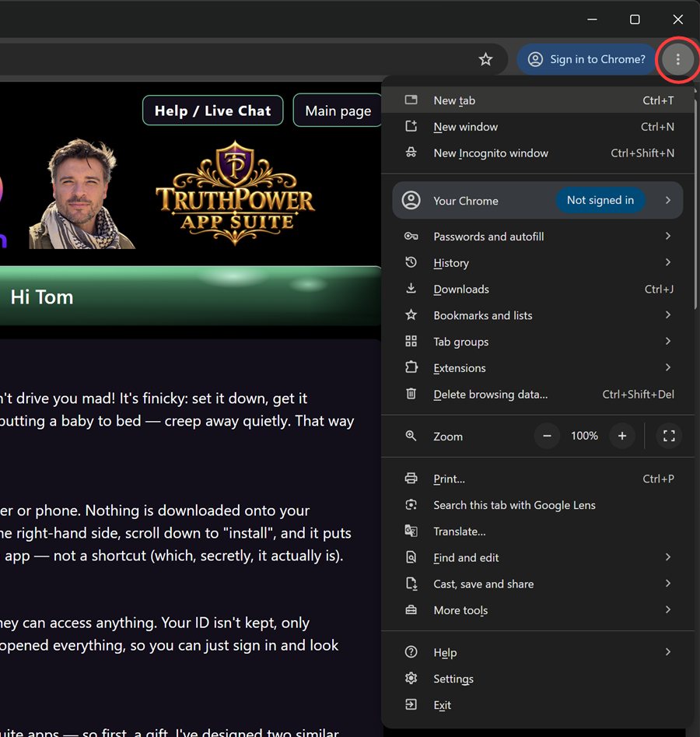The width and height of the screenshot is (700, 737).
Task: Expand the More tools submenu
Action: pyautogui.click(x=537, y=610)
